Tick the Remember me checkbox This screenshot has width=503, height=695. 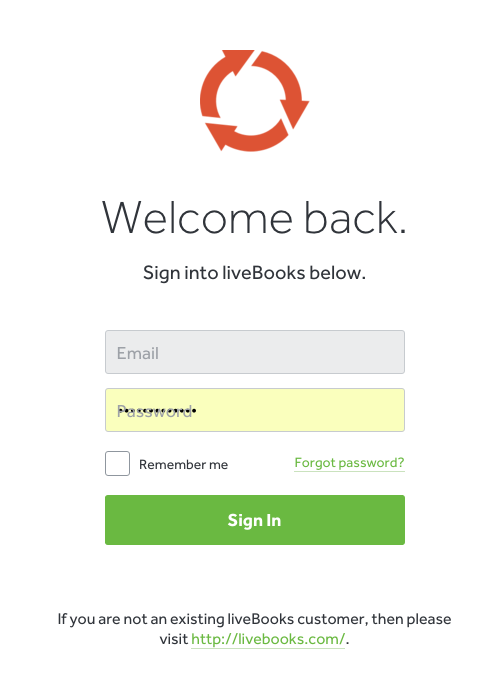click(117, 464)
